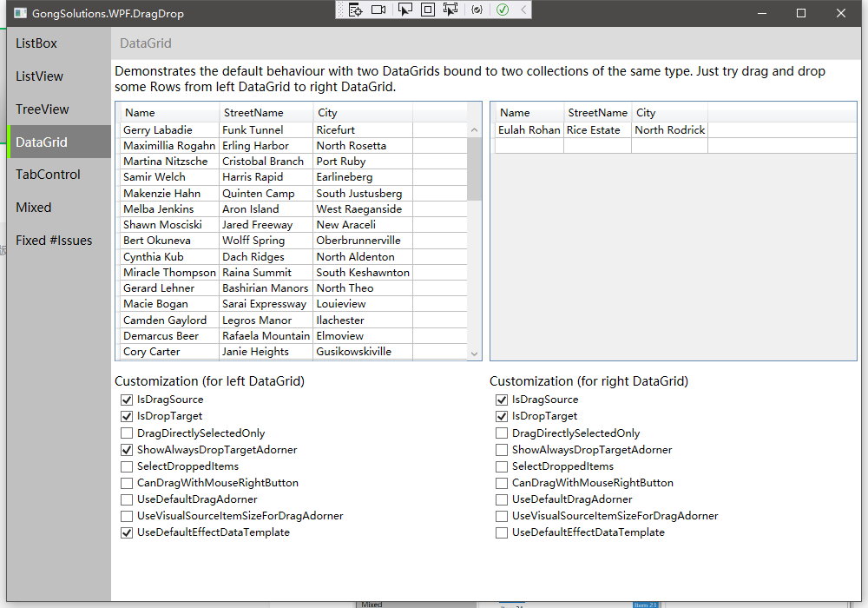Check UseDefaultEffectDataTemplate for the right DataGrid

coord(502,532)
